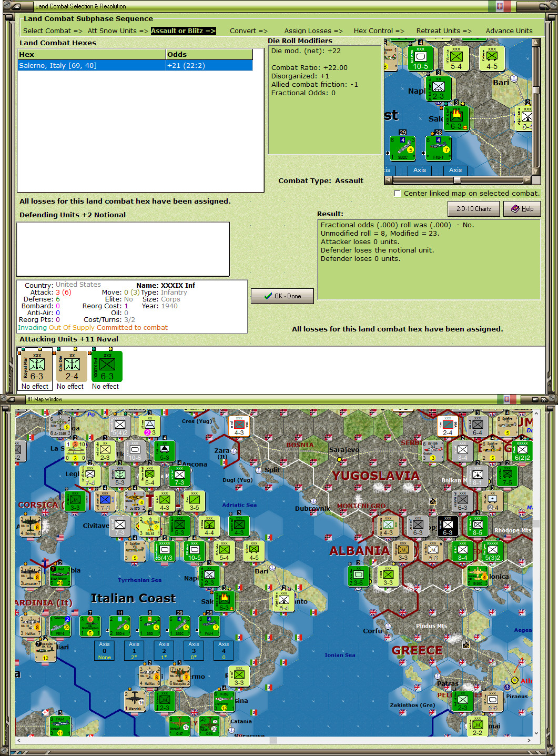
Task: Select the X Inf 3-3 counter near Messina
Action: pyautogui.click(x=239, y=676)
